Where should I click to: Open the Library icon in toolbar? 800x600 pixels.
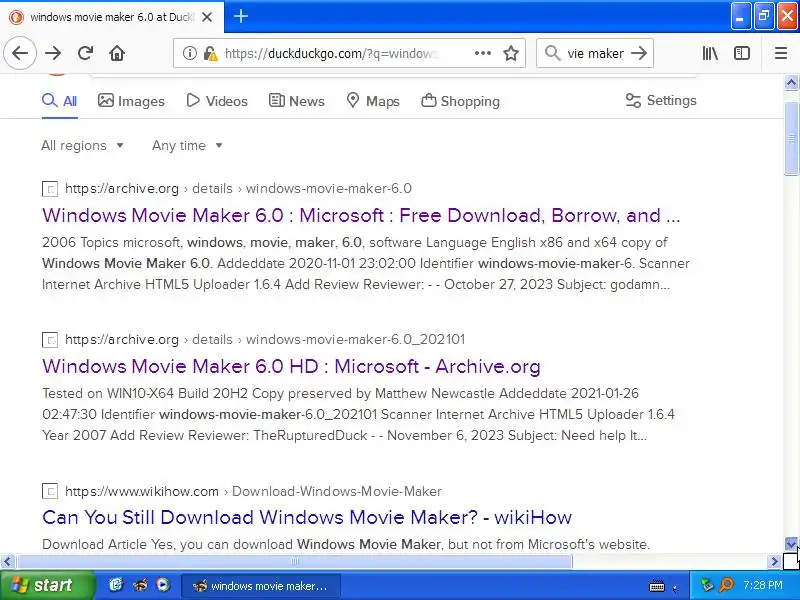[710, 53]
